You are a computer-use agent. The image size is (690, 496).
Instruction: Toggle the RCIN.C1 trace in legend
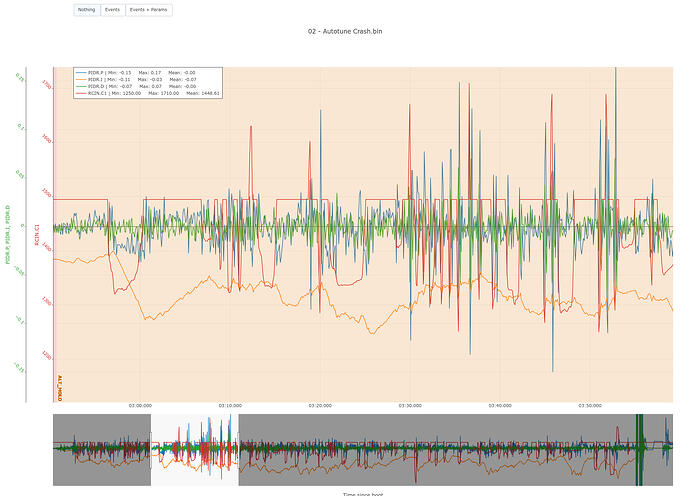point(148,94)
